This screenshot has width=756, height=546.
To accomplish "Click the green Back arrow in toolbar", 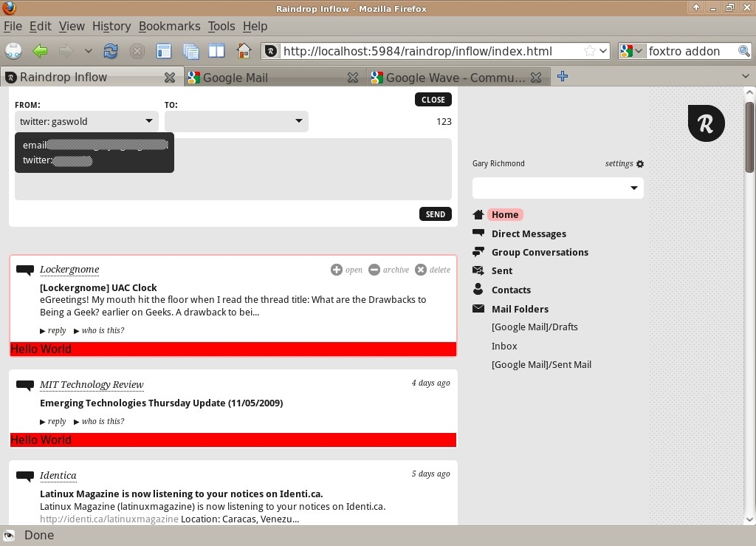I will pyautogui.click(x=40, y=51).
